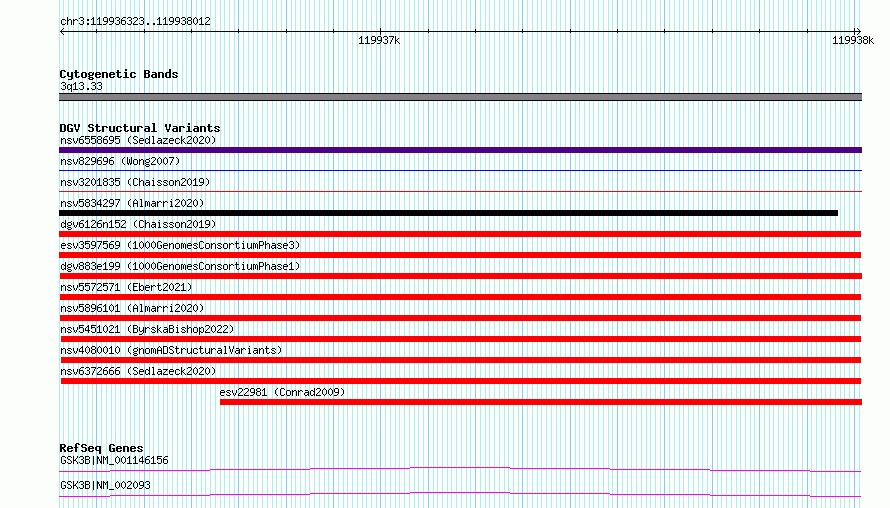
Task: Open the DGV Structural Variants track heading
Action: pyautogui.click(x=140, y=128)
